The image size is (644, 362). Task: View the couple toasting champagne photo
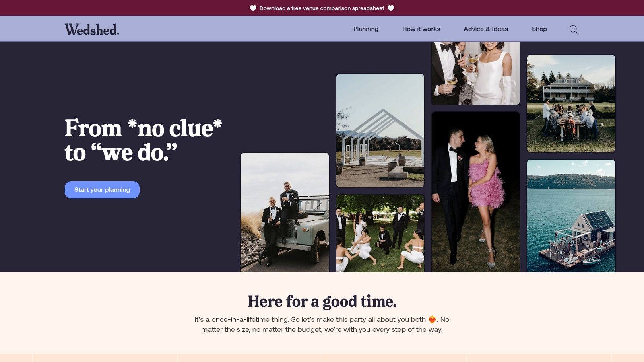tap(475, 73)
